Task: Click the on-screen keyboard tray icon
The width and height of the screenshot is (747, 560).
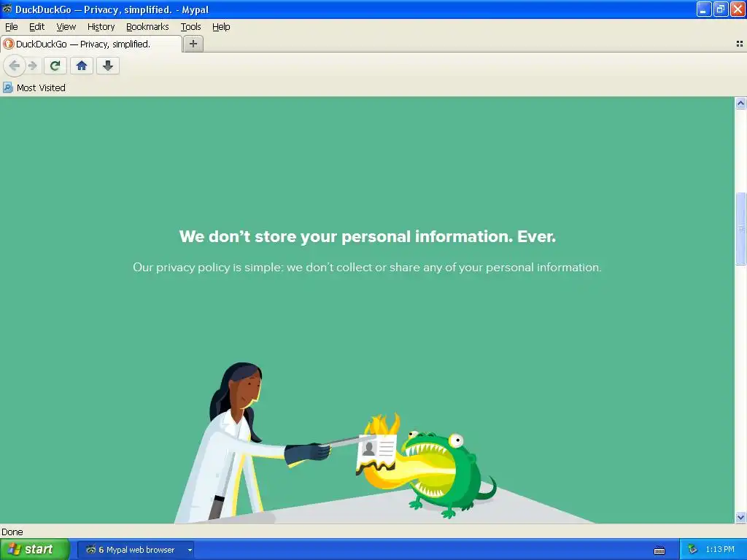Action: [x=659, y=551]
